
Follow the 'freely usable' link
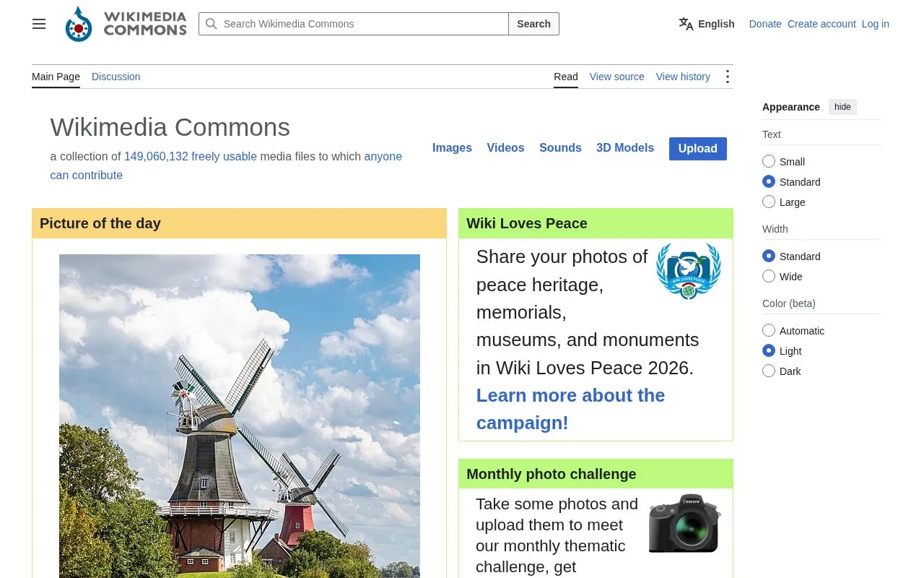click(224, 157)
